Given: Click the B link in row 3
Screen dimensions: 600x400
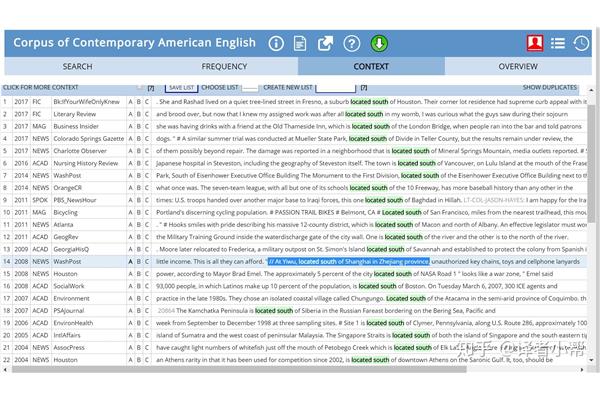Looking at the screenshot, I should (x=139, y=126).
